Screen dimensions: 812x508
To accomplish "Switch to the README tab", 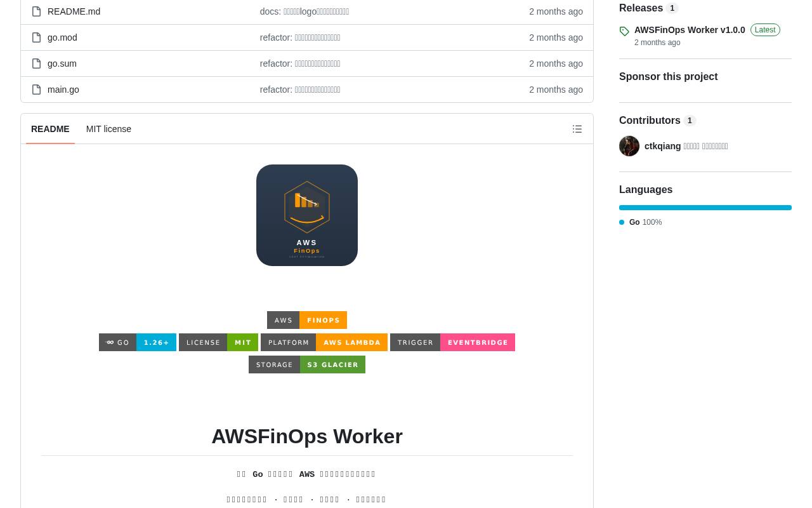I will [x=50, y=129].
